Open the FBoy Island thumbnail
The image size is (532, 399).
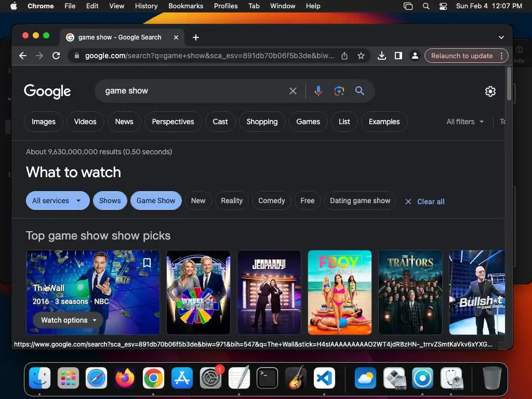340,292
